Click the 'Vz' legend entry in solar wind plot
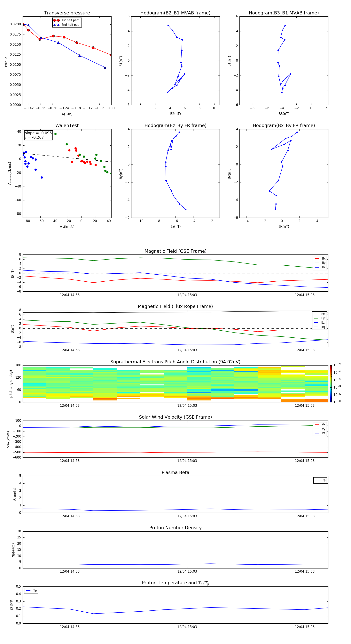The width and height of the screenshot is (351, 644). pos(320,433)
